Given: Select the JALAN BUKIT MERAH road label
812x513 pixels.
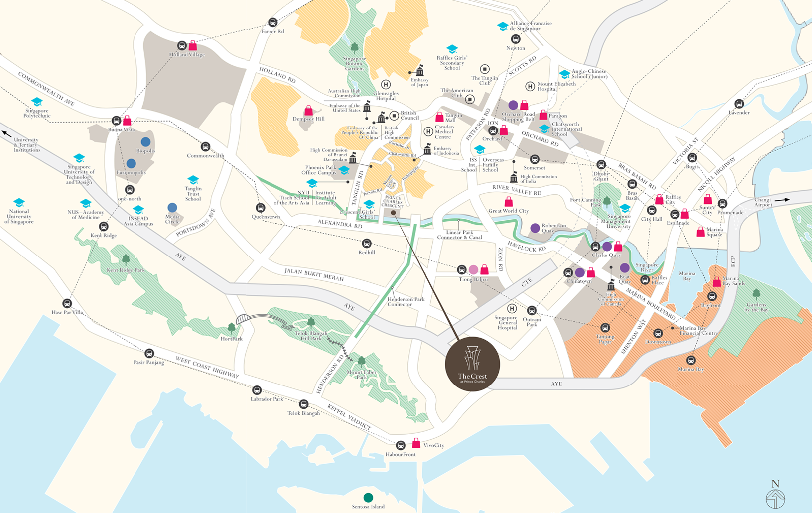Looking at the screenshot, I should pyautogui.click(x=314, y=274).
